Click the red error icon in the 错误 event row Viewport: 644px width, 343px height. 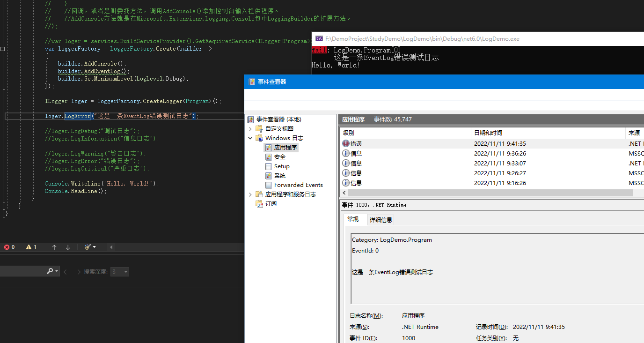pyautogui.click(x=346, y=144)
